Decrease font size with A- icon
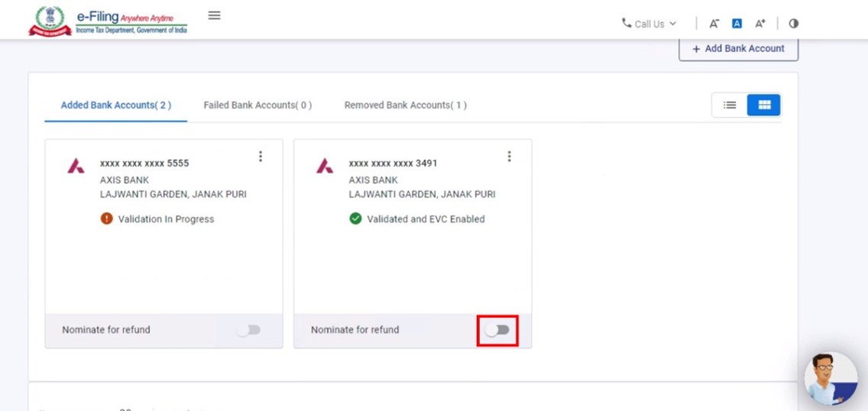 click(714, 24)
